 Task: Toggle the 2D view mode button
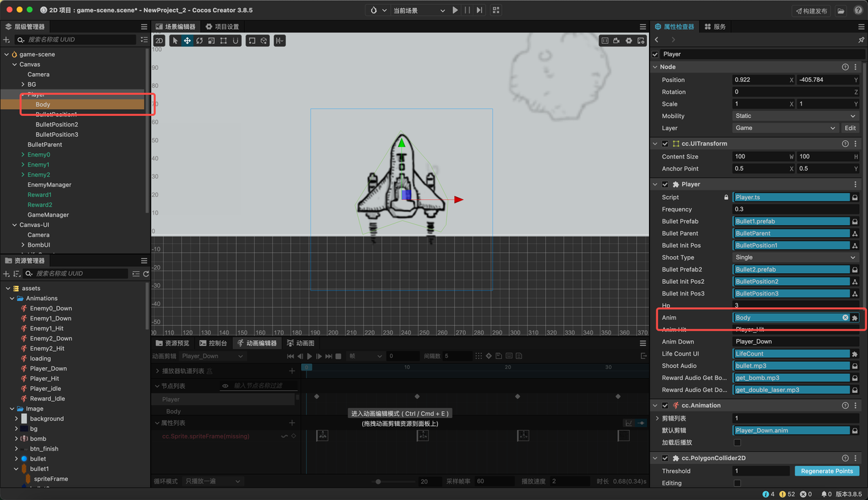click(159, 41)
